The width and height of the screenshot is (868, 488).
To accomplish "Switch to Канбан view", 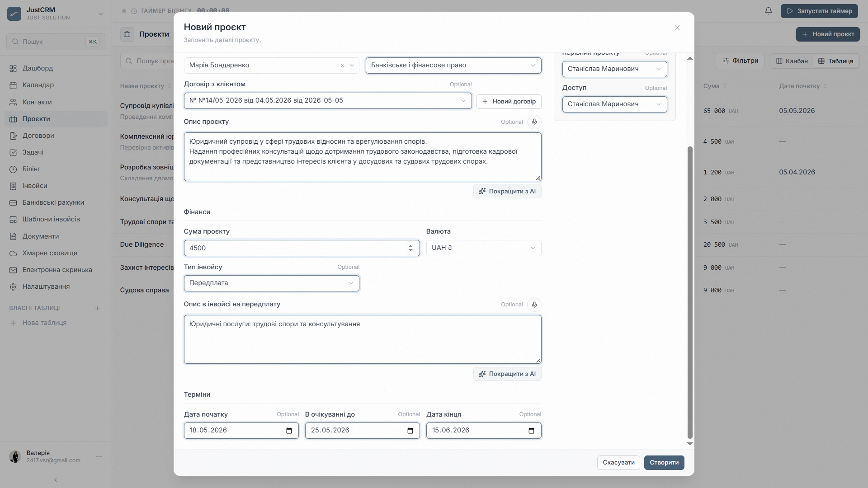I will [792, 61].
